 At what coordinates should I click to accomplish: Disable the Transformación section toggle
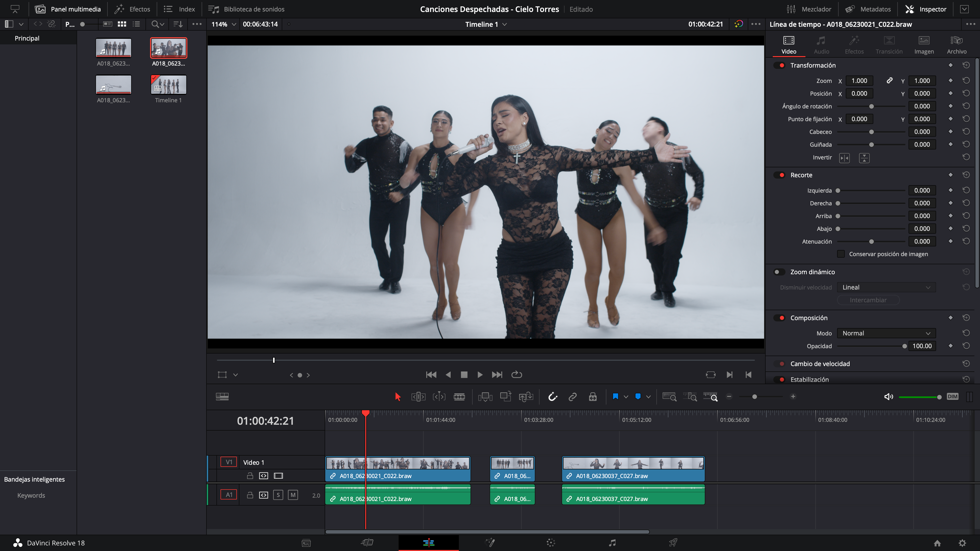click(779, 65)
